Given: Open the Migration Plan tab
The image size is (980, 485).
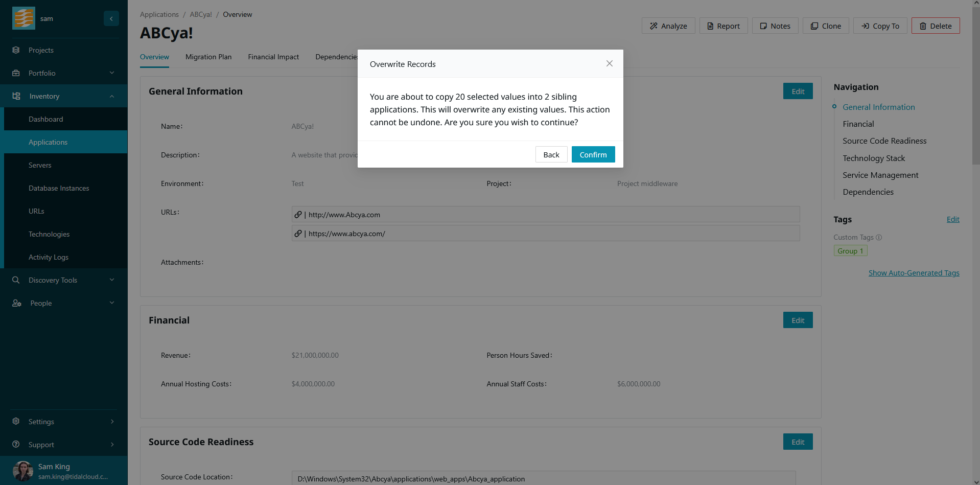Looking at the screenshot, I should coord(208,57).
